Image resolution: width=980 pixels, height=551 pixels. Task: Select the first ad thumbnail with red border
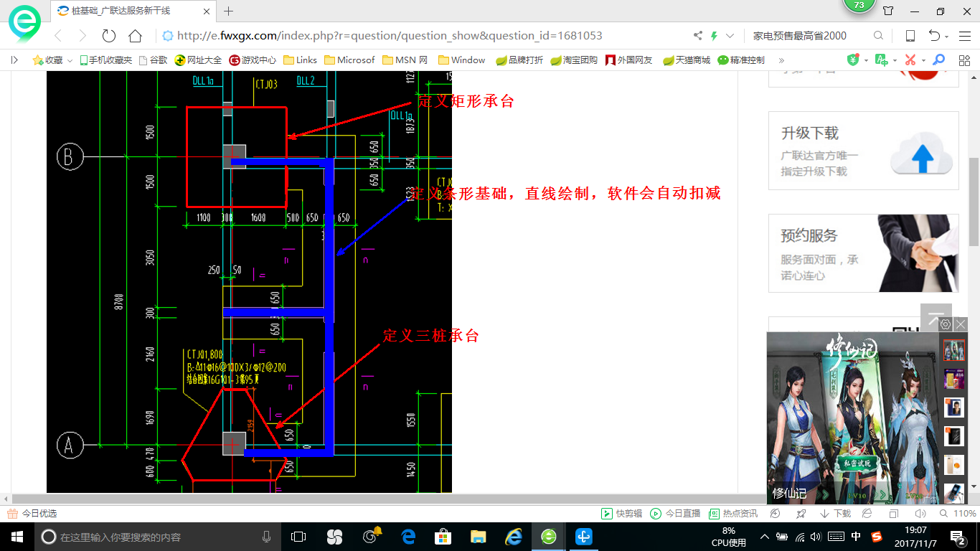point(953,350)
